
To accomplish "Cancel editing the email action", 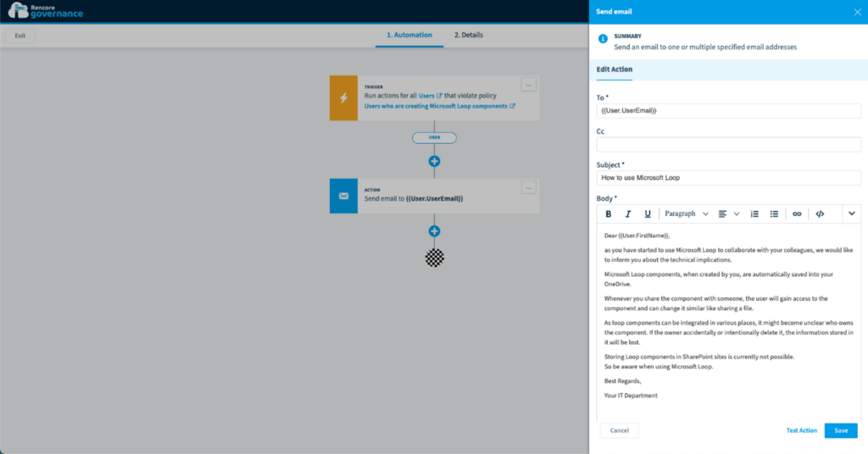I will [620, 430].
